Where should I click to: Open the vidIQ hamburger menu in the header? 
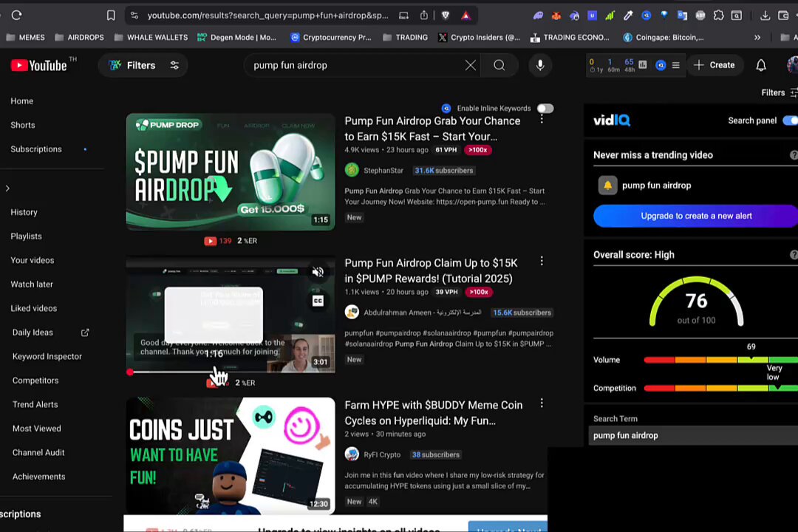[x=676, y=65]
